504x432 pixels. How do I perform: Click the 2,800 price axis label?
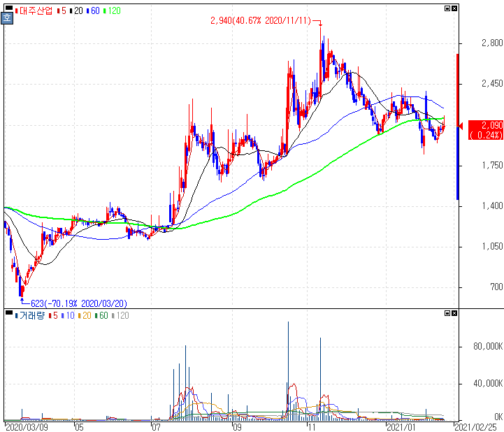click(x=492, y=43)
